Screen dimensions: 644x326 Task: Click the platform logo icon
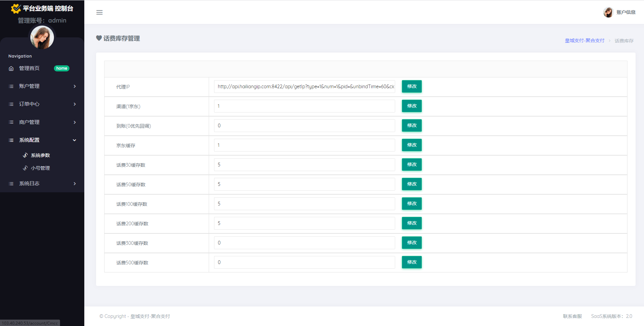tap(16, 8)
